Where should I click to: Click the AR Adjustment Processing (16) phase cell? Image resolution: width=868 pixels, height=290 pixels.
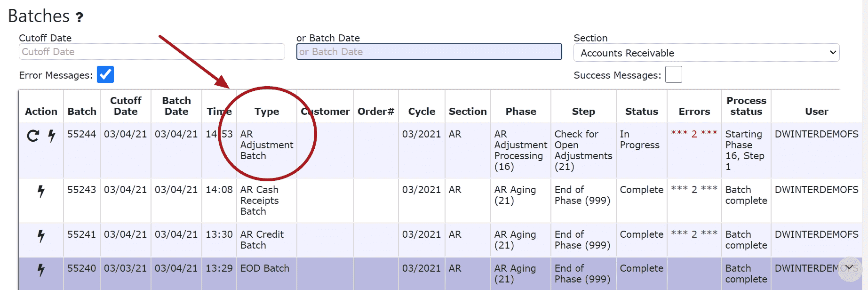(x=521, y=150)
